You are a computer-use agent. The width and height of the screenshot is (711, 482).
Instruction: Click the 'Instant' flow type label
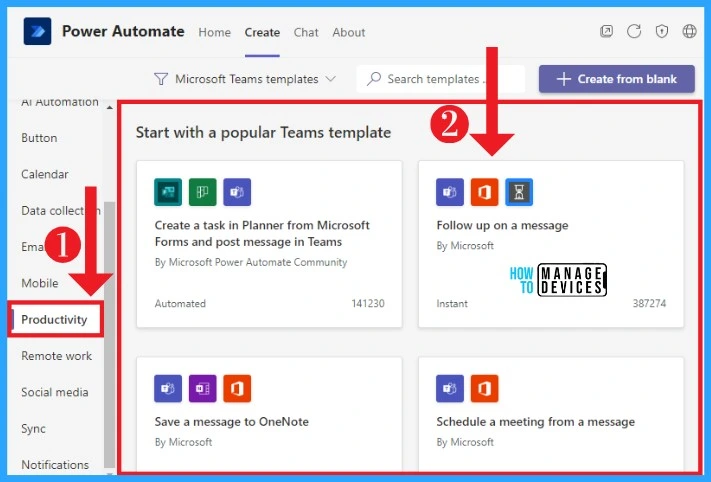(452, 303)
